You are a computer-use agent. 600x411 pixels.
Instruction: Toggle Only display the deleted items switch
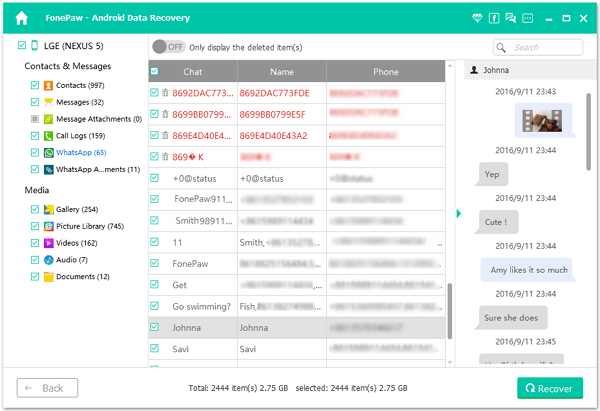pyautogui.click(x=169, y=47)
